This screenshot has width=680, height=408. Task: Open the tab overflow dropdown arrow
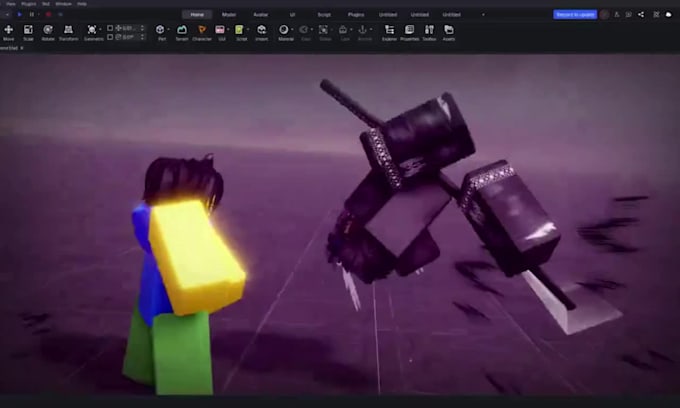click(x=483, y=15)
